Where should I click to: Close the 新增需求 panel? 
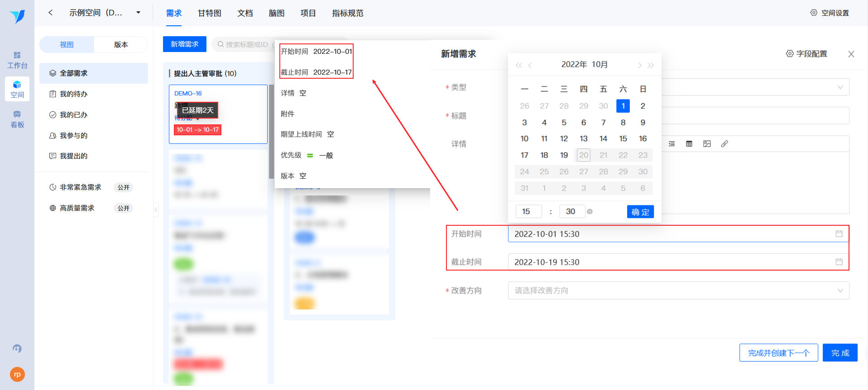851,54
